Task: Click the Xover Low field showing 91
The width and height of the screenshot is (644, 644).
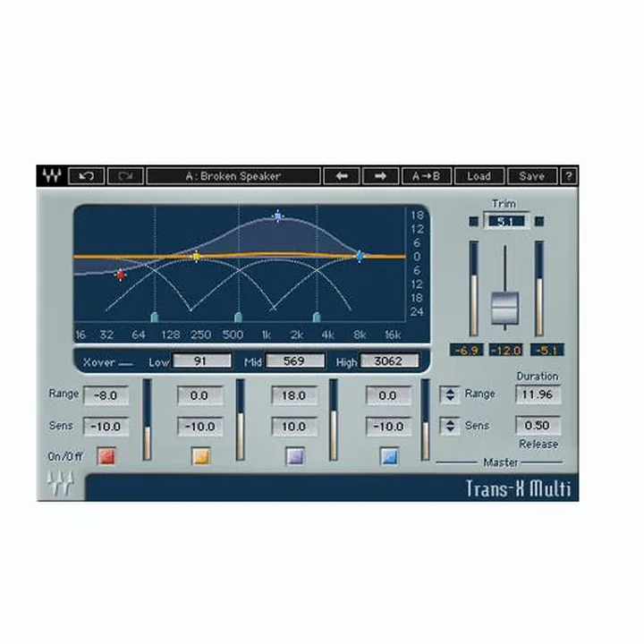Action: [x=201, y=361]
